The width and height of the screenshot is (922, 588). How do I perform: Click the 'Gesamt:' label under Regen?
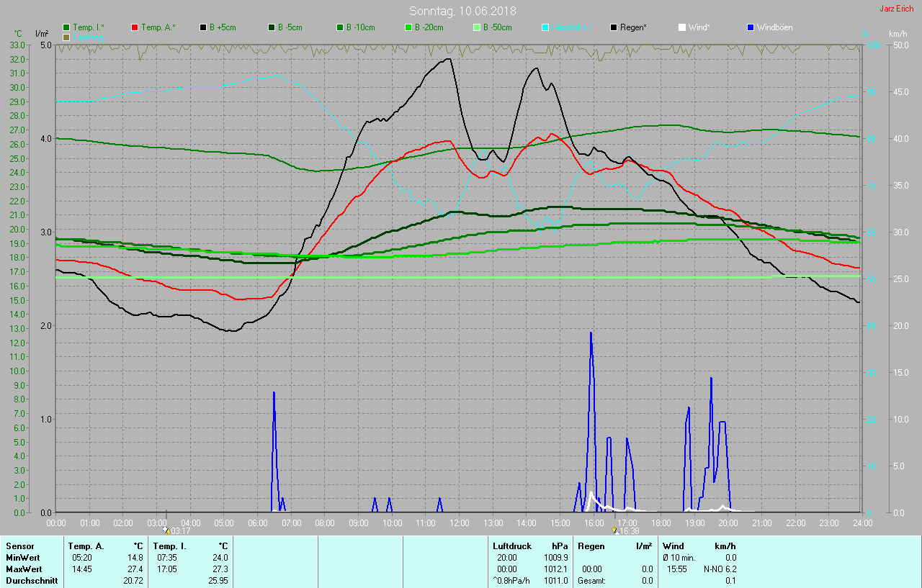click(x=591, y=581)
